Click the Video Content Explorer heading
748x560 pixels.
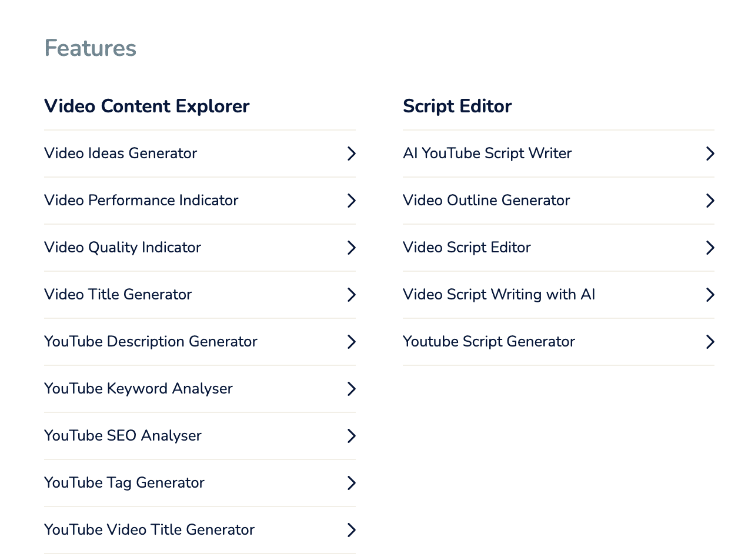[147, 106]
